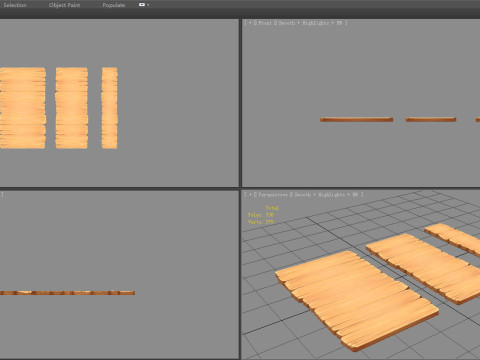Image resolution: width=480 pixels, height=360 pixels.
Task: Open the Object Paint ribbon tab
Action: click(64, 5)
